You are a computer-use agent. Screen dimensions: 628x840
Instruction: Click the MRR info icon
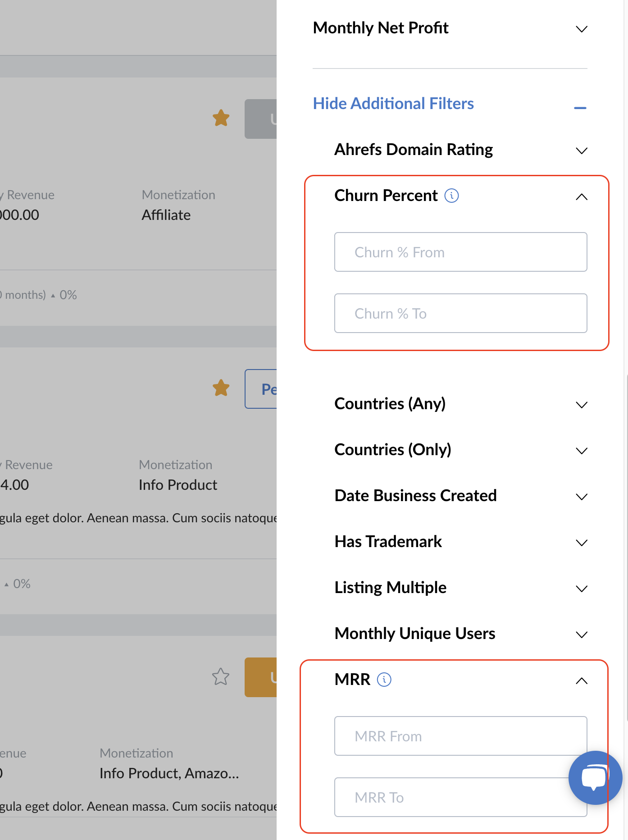384,680
